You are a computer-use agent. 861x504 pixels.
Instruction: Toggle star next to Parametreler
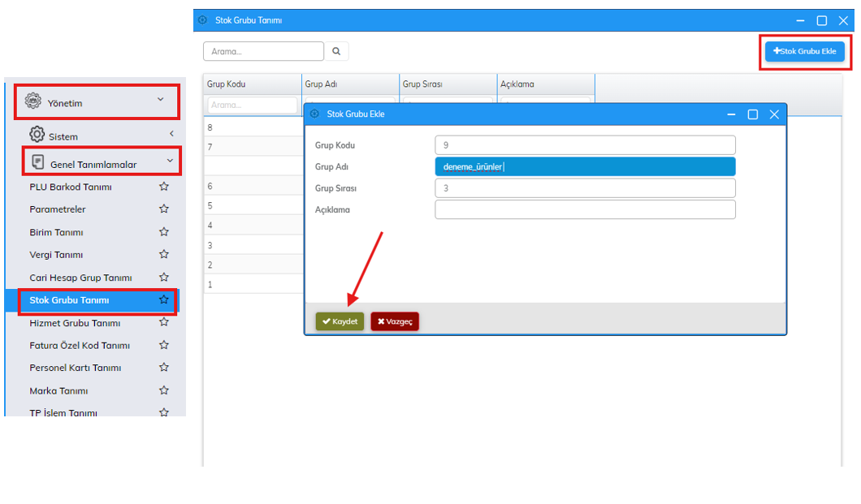tap(164, 209)
